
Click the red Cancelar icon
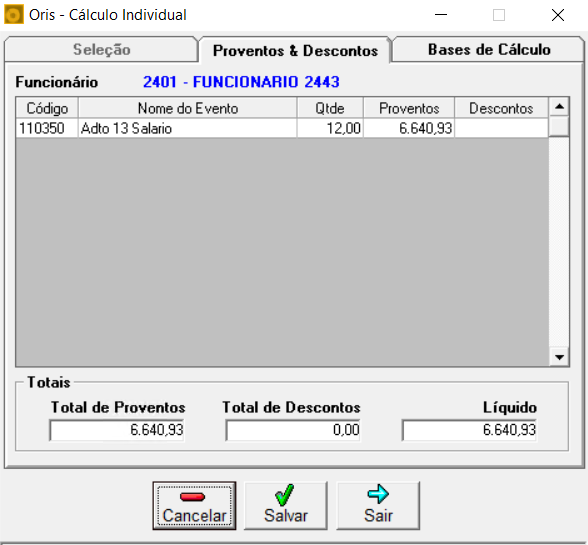pos(192,497)
